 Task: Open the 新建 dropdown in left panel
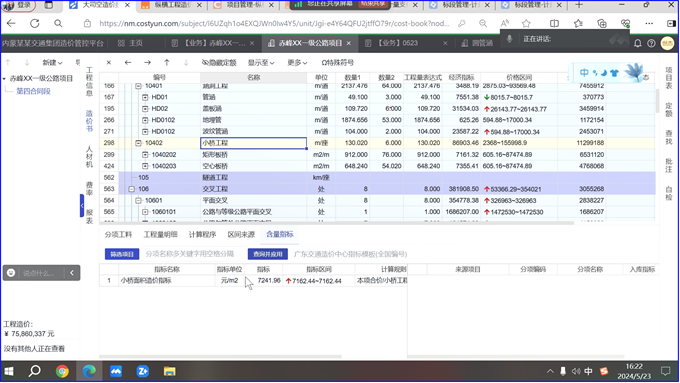pyautogui.click(x=52, y=62)
